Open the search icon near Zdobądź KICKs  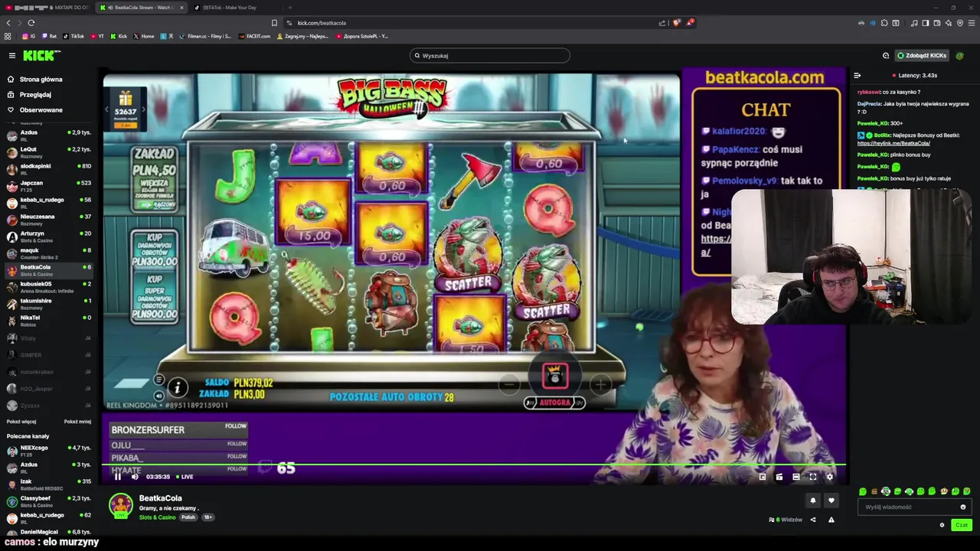click(886, 55)
